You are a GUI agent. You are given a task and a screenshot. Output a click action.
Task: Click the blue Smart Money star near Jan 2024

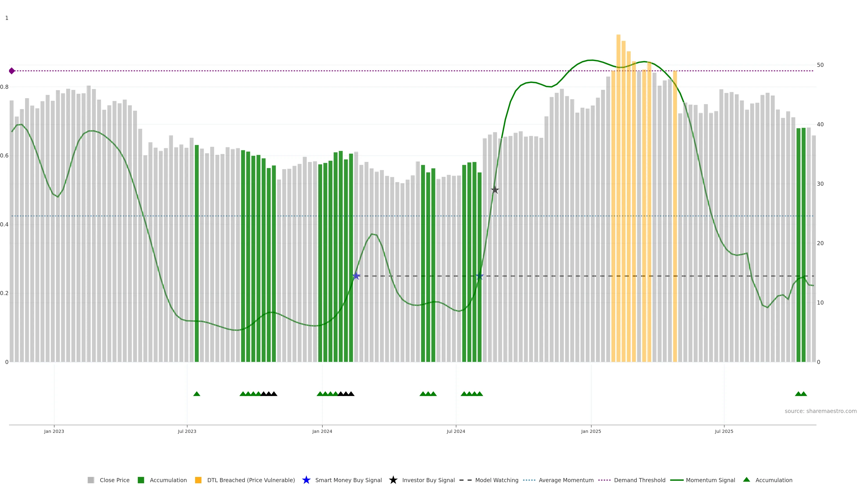[356, 276]
